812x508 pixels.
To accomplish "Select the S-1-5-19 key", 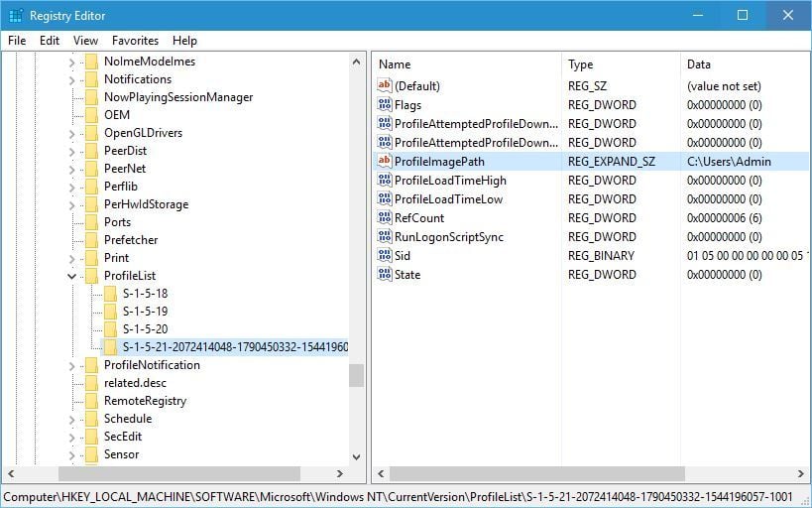I will pyautogui.click(x=145, y=311).
